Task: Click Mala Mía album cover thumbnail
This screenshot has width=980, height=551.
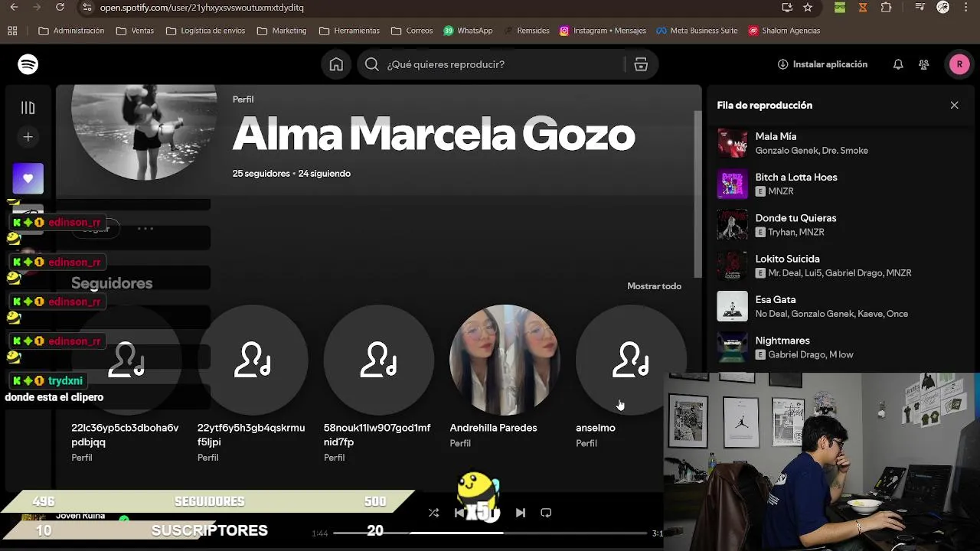Action: [732, 143]
